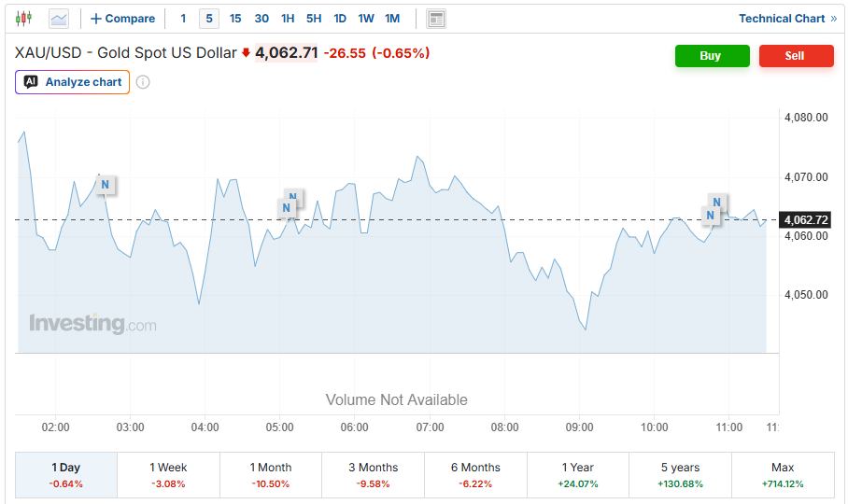848x504 pixels.
Task: Switch to candlestick chart type icon
Action: click(x=23, y=19)
